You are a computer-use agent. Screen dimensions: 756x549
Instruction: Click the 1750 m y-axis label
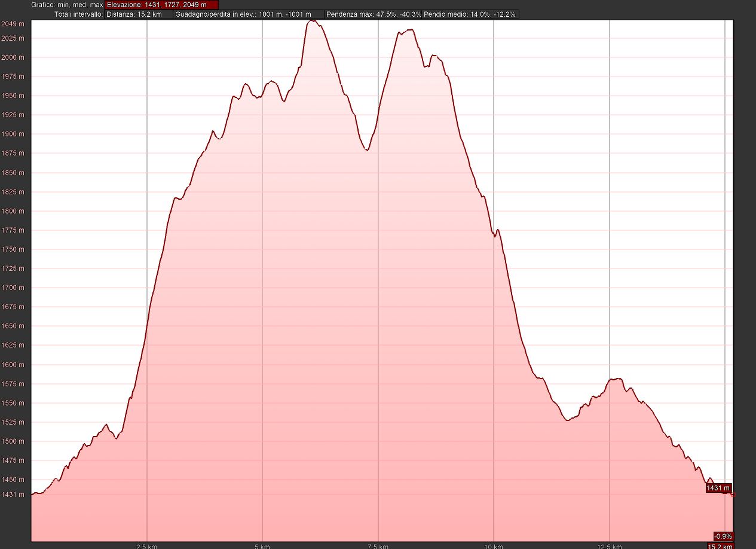pyautogui.click(x=13, y=249)
